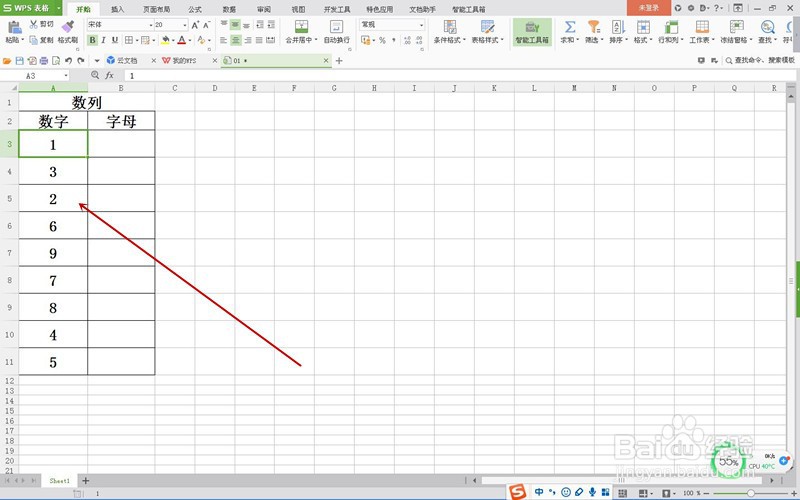The width and height of the screenshot is (800, 500).
Task: Click Smart Toolbox button in ribbon
Action: (532, 32)
